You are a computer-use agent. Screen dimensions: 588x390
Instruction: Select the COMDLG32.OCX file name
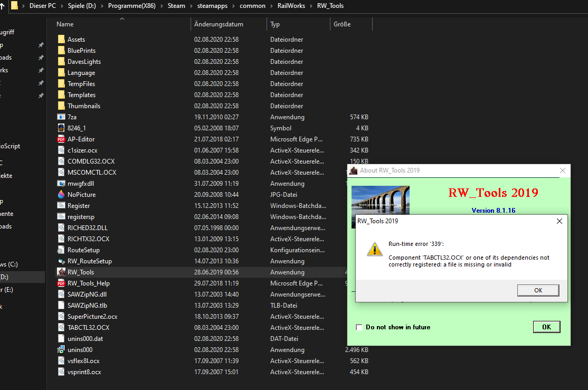(x=91, y=161)
